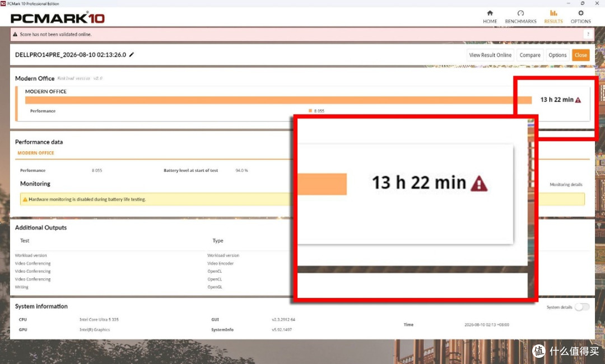Click the Writing test row
The height and width of the screenshot is (364, 605).
click(22, 287)
